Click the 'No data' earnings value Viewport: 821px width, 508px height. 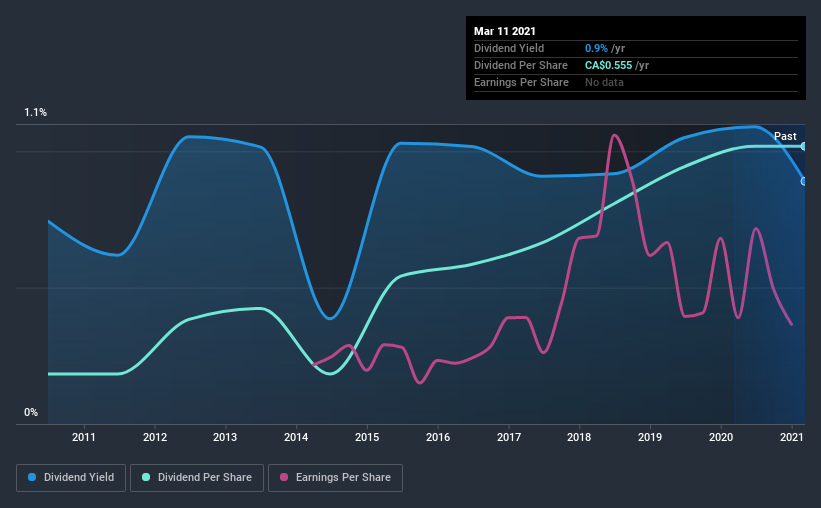[604, 82]
